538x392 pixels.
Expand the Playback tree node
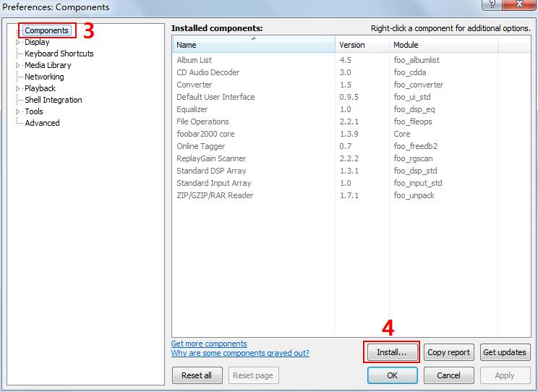(x=18, y=88)
